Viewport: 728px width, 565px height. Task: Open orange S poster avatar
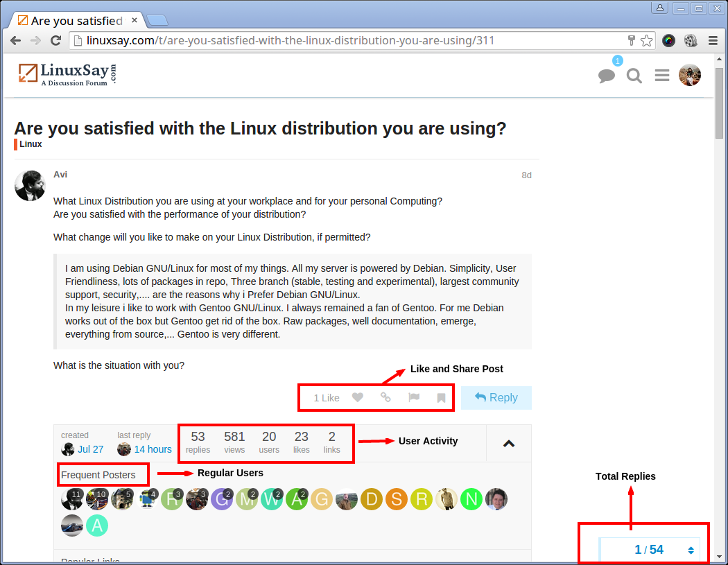point(397,499)
